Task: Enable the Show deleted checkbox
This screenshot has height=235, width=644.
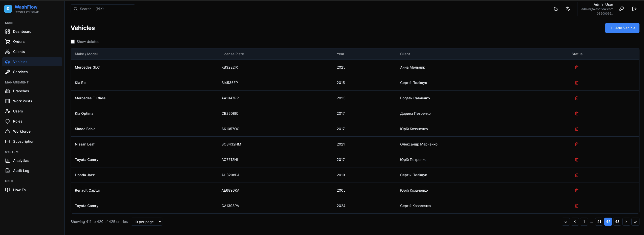Action: [73, 42]
